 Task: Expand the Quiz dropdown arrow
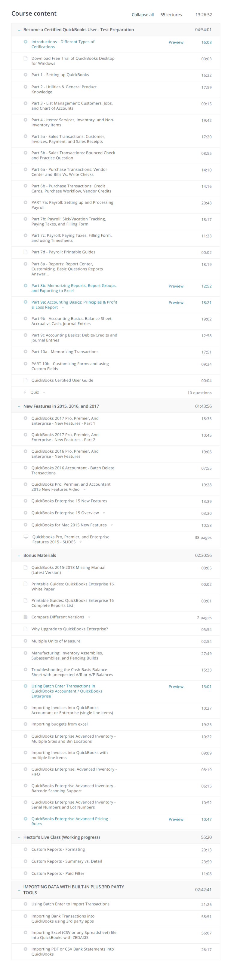44,392
